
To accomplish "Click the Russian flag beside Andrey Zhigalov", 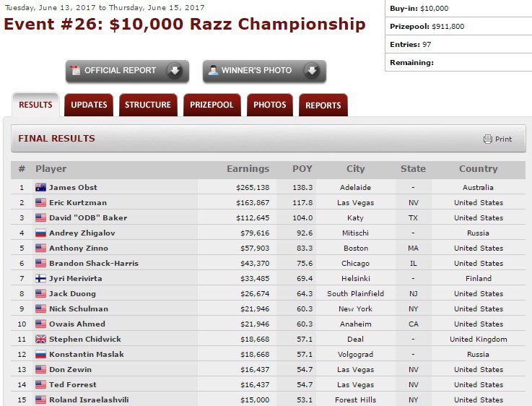I will 40,233.
